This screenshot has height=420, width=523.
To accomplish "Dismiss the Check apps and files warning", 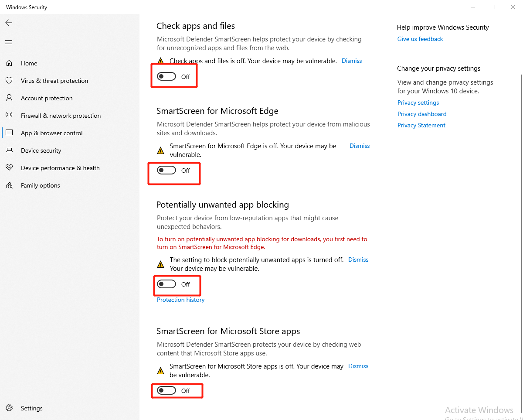I will [352, 61].
